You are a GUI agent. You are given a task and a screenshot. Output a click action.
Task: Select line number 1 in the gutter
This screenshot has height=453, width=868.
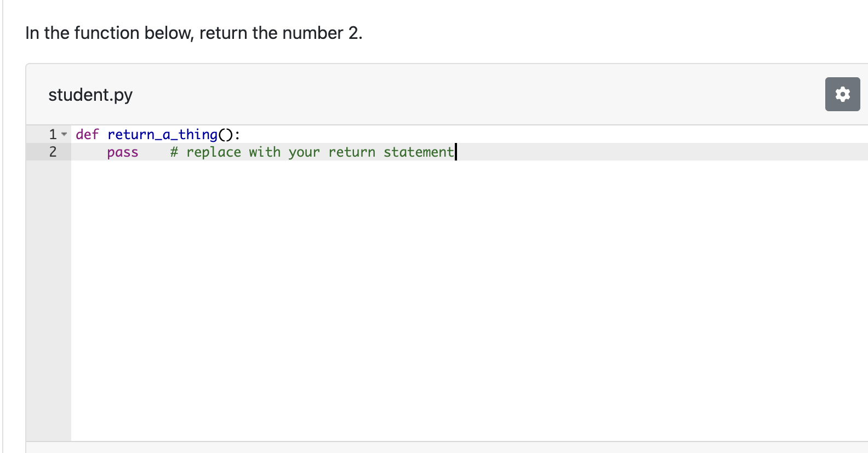(x=52, y=134)
